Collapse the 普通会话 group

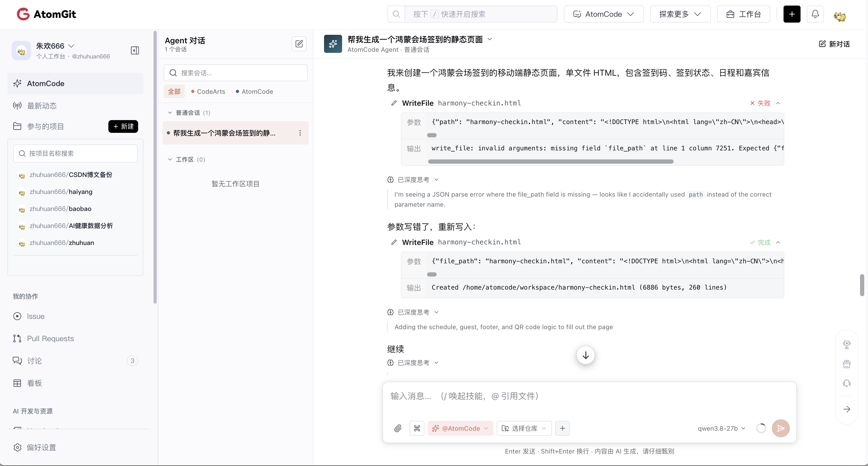click(170, 113)
